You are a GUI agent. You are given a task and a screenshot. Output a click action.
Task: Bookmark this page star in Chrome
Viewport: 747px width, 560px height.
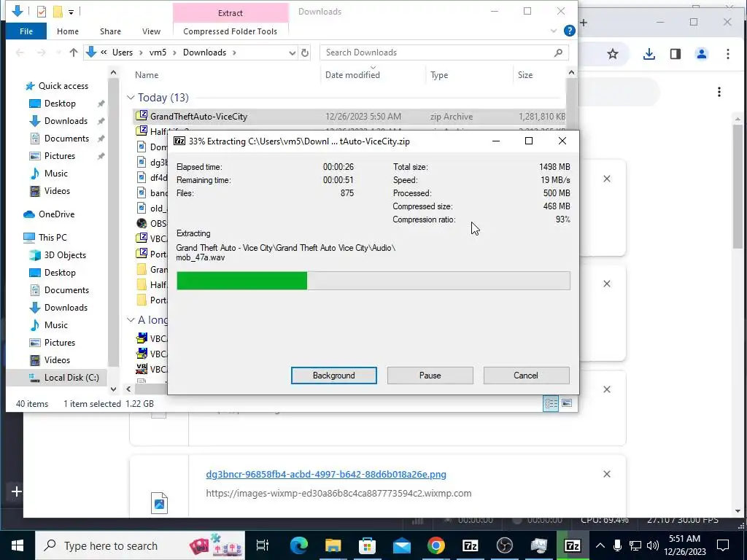click(x=613, y=54)
